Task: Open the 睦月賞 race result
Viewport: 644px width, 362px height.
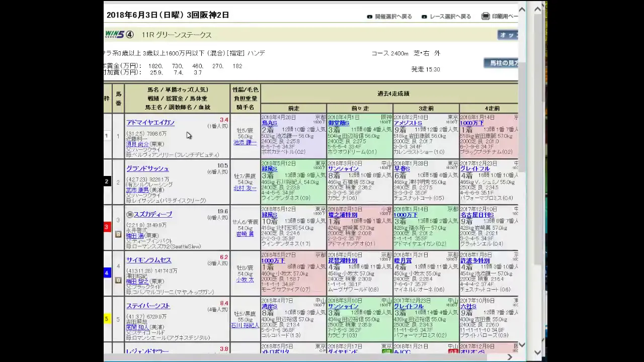Action: tap(403, 260)
